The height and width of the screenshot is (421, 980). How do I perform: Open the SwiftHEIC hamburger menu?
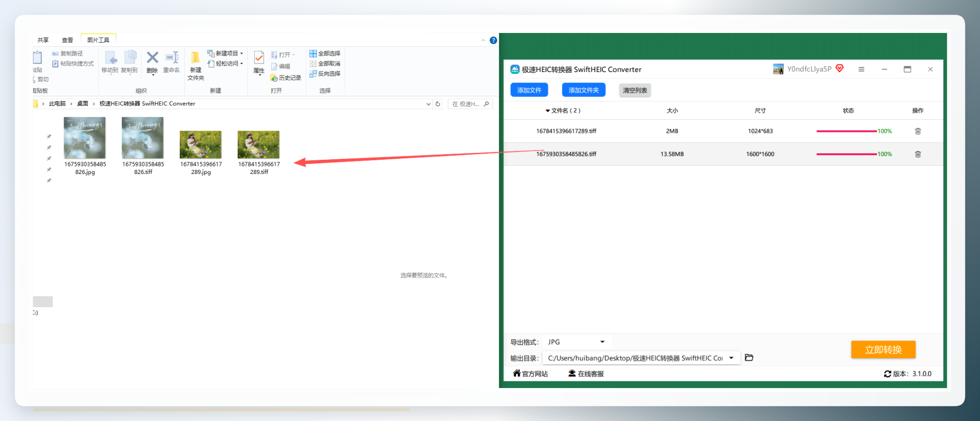click(861, 69)
